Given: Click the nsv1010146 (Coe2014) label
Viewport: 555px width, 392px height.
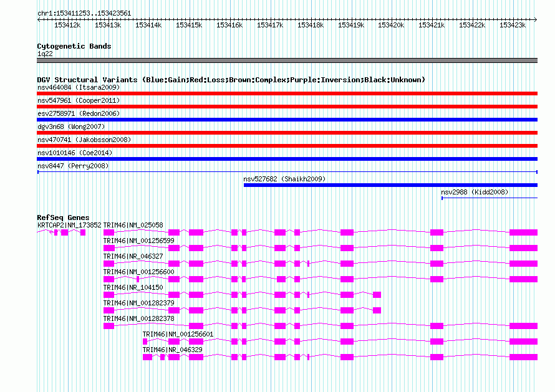Looking at the screenshot, I should [75, 153].
